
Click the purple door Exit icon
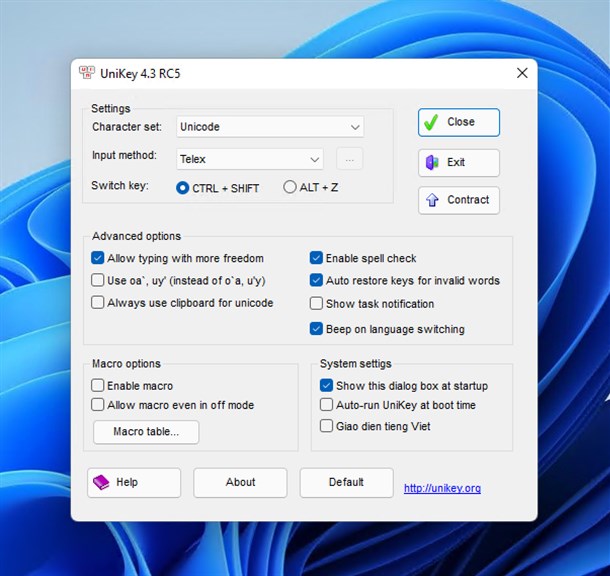[432, 162]
